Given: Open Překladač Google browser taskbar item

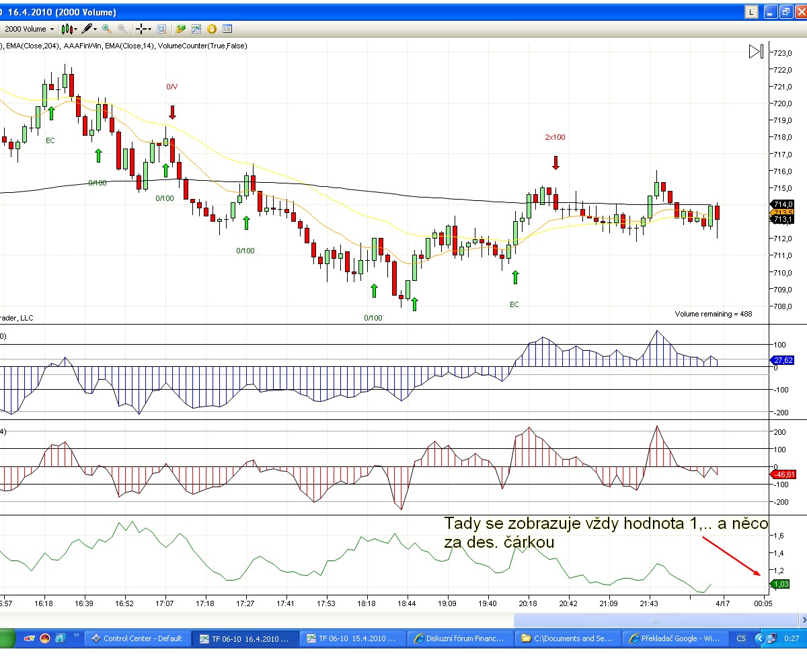Looking at the screenshot, I should pyautogui.click(x=676, y=638).
